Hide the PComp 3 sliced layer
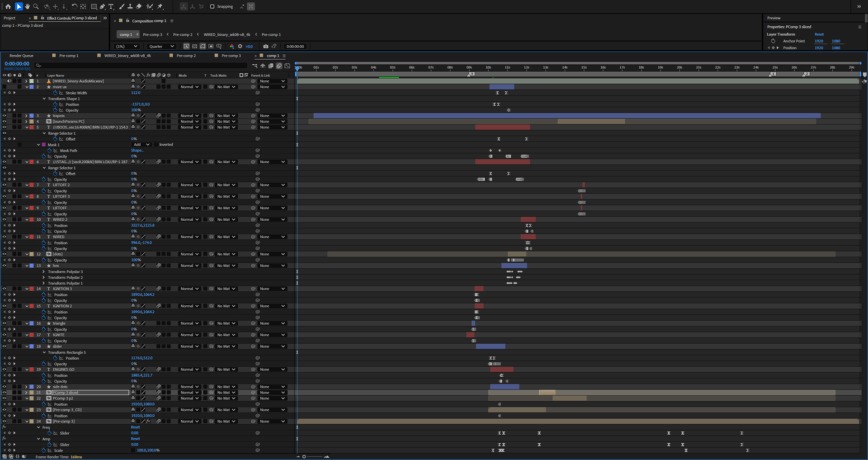 4,393
